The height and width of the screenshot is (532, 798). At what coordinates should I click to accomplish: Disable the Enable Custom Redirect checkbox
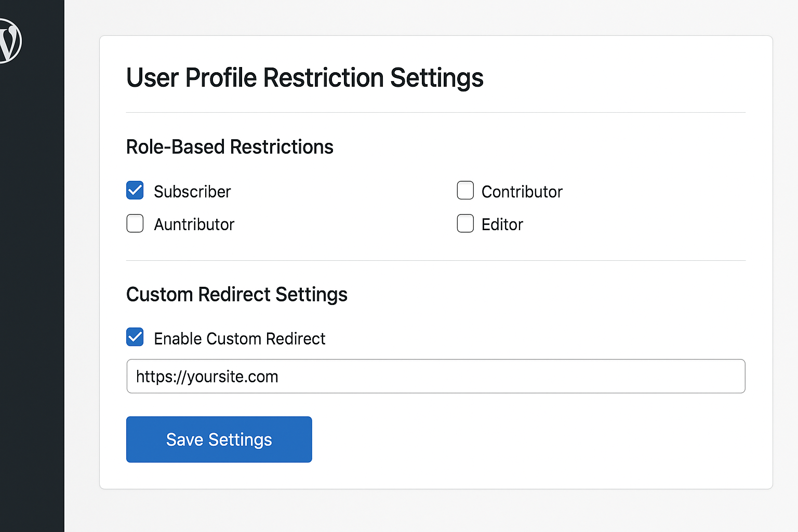[135, 337]
